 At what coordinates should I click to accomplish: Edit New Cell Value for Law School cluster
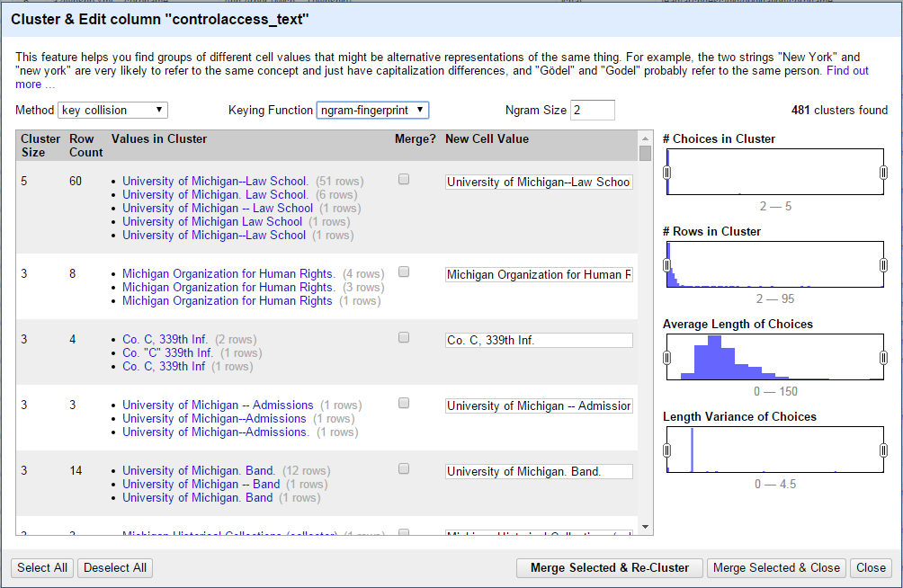click(x=539, y=182)
